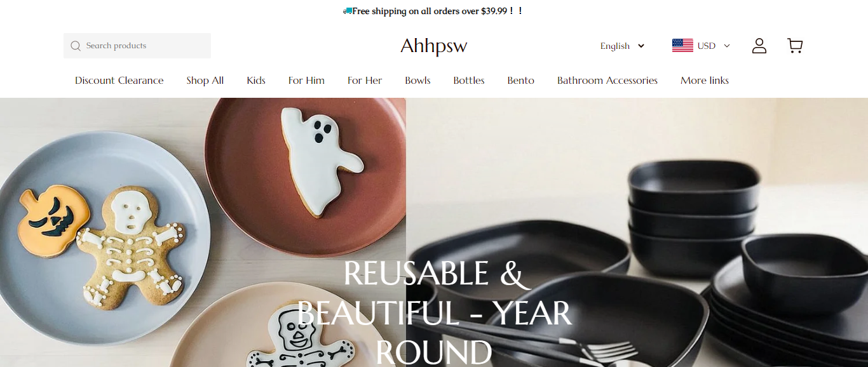Browse the Bottles category

tap(469, 81)
